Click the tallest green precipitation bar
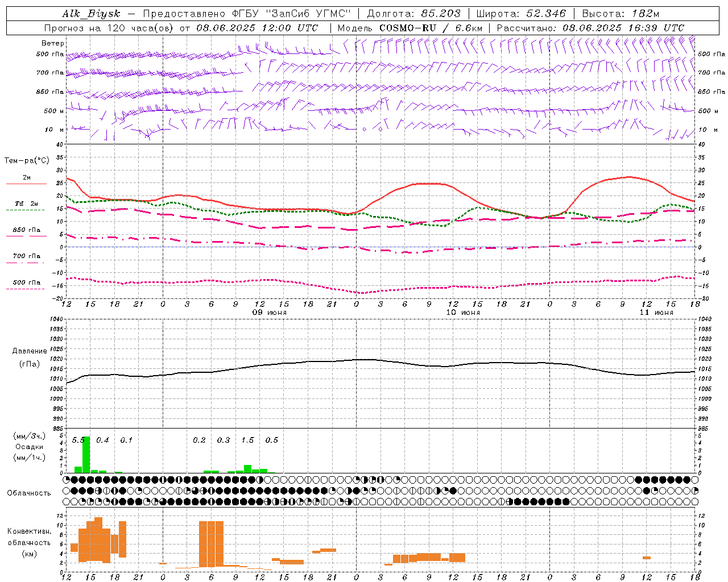The image size is (728, 582). [86, 455]
